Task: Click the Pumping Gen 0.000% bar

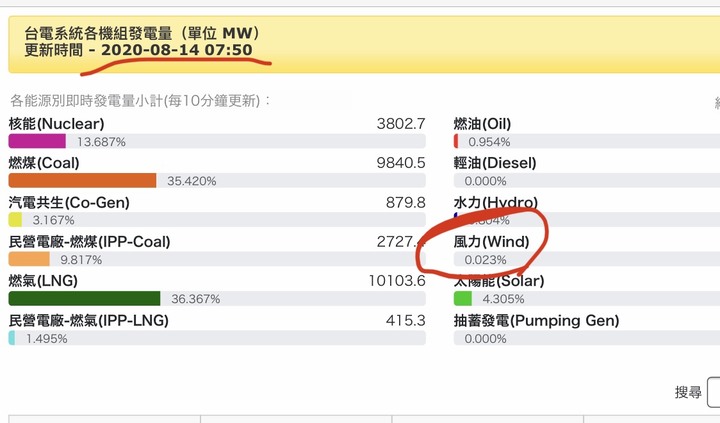Action: 587,338
